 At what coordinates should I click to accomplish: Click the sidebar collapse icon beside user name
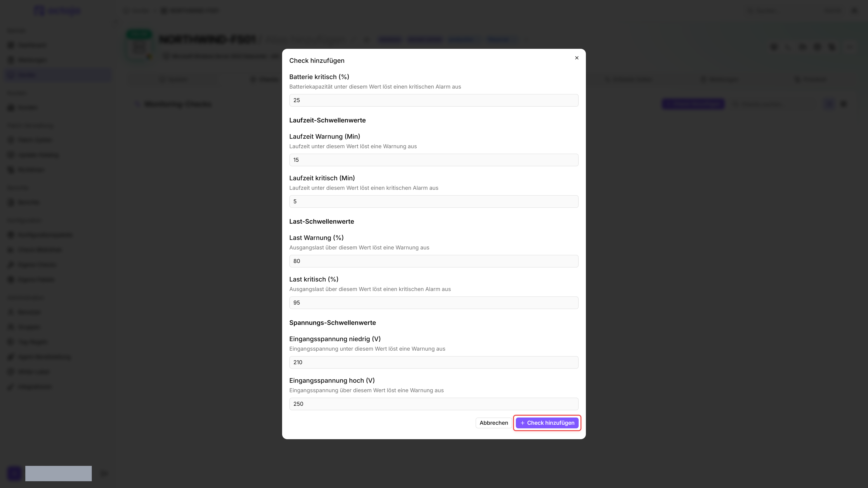104,474
